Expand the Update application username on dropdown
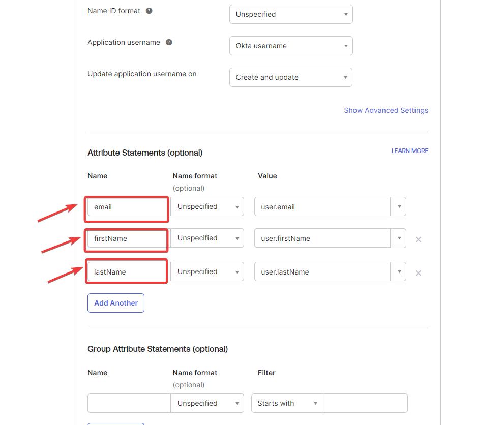Image resolution: width=504 pixels, height=425 pixels. click(x=290, y=77)
